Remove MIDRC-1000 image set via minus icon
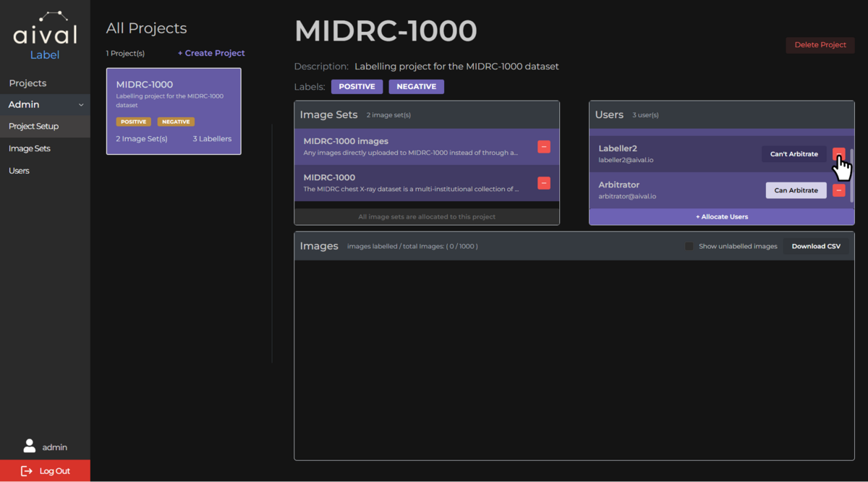Image resolution: width=868 pixels, height=482 pixels. tap(544, 183)
